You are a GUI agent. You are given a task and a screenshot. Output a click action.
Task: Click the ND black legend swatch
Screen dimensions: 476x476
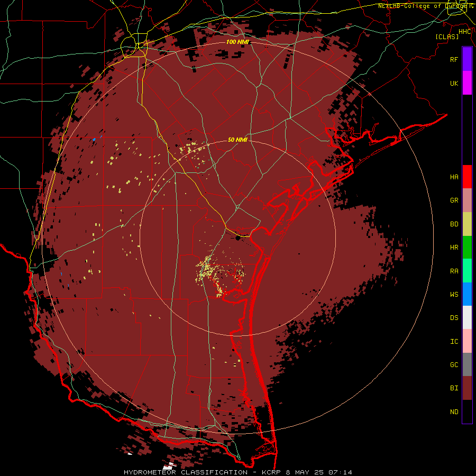pyautogui.click(x=467, y=411)
